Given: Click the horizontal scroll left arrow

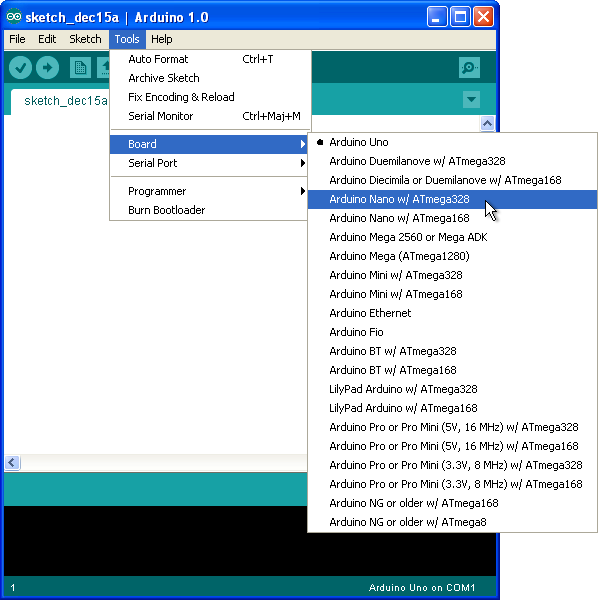Looking at the screenshot, I should [x=12, y=463].
